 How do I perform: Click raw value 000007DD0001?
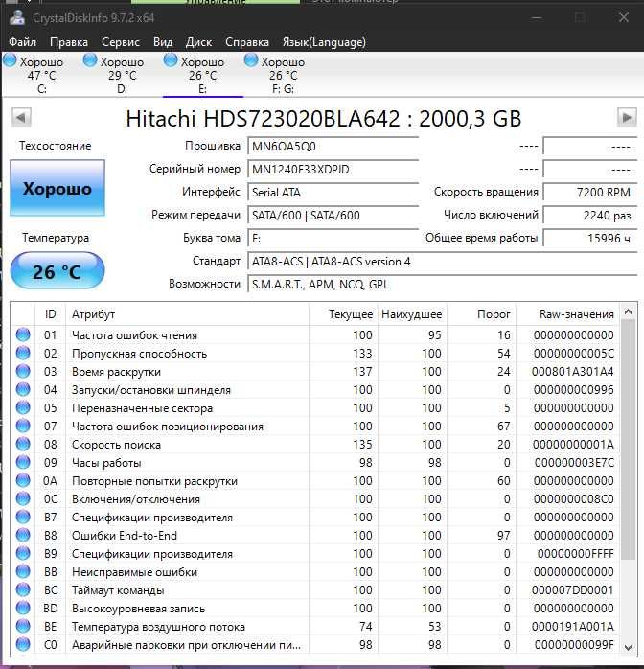[572, 590]
